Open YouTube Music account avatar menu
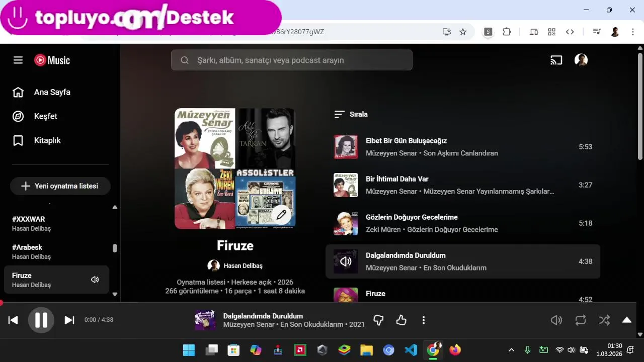Image resolution: width=644 pixels, height=362 pixels. [x=581, y=60]
